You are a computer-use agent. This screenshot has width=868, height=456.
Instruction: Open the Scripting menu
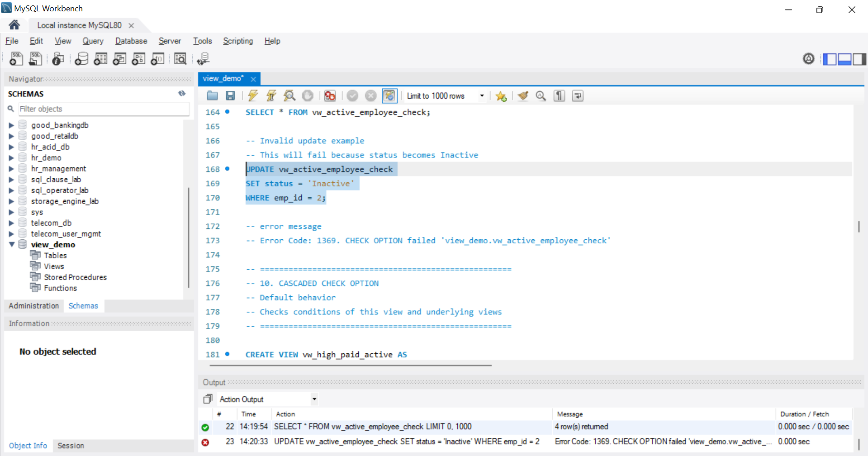(238, 41)
